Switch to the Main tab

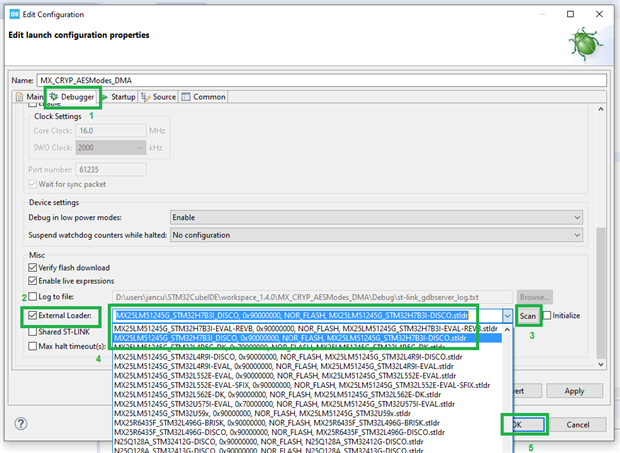coord(30,97)
